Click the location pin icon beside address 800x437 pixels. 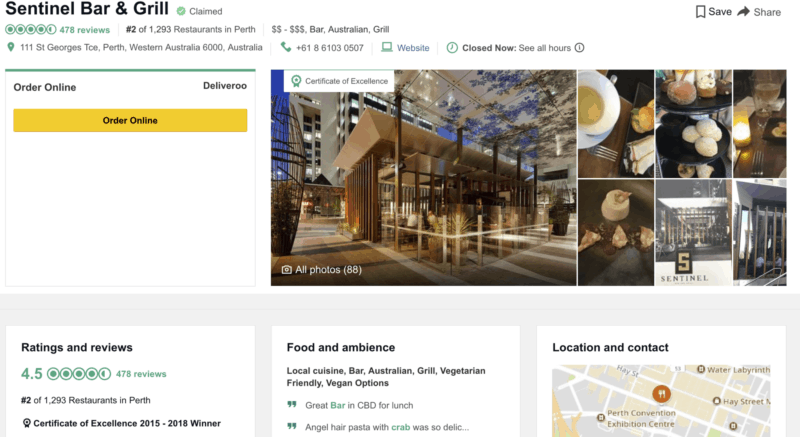[10, 47]
